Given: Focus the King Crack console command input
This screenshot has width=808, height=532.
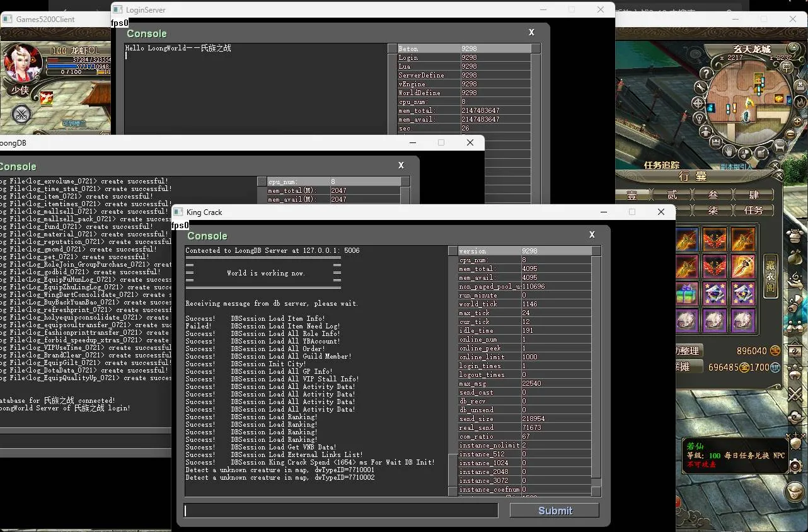Looking at the screenshot, I should (x=341, y=511).
